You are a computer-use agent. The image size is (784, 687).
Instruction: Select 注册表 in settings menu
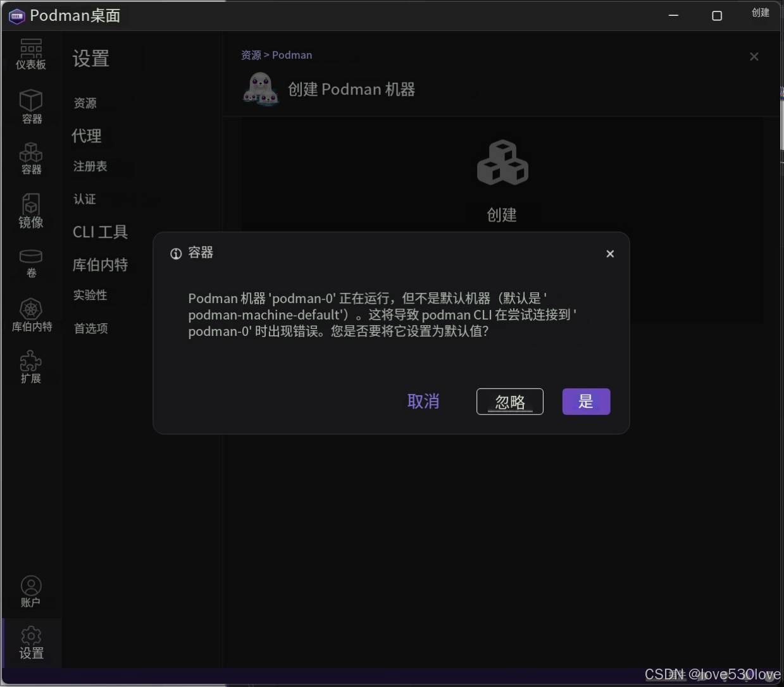coord(90,166)
